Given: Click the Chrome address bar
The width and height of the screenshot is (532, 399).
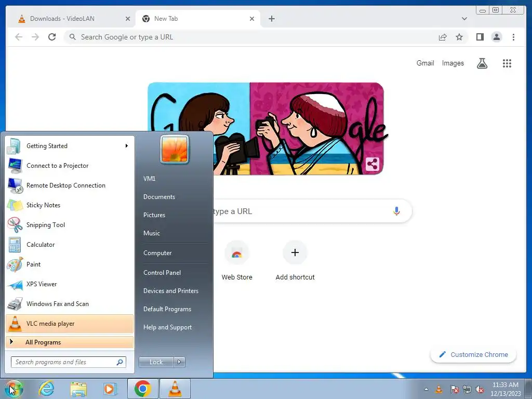Looking at the screenshot, I should 251,37.
